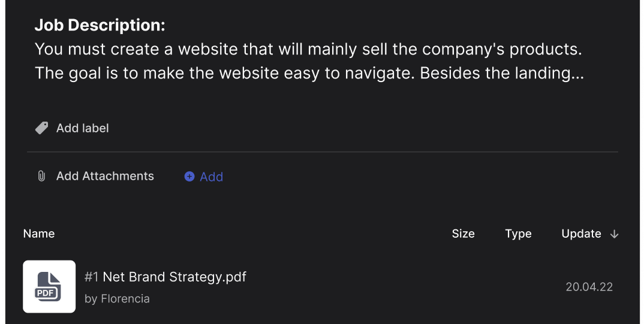The height and width of the screenshot is (324, 644).
Task: Click the first line of the description text
Action: [x=308, y=49]
